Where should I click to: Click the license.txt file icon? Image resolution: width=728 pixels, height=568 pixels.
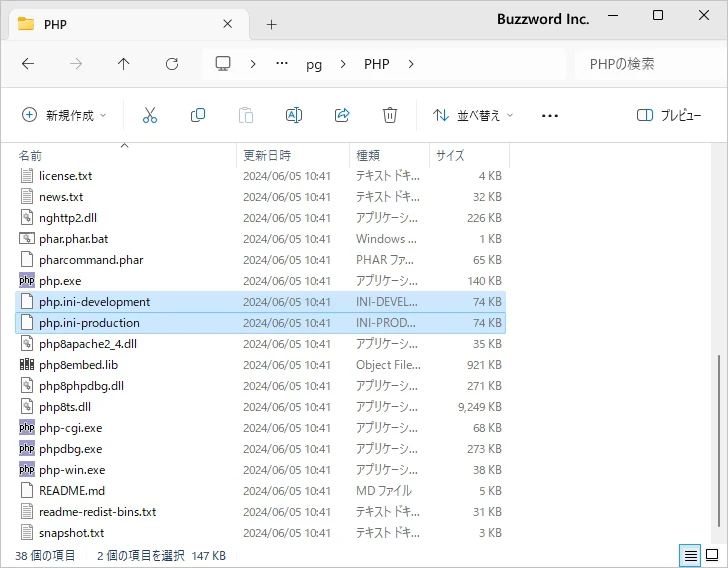point(27,176)
